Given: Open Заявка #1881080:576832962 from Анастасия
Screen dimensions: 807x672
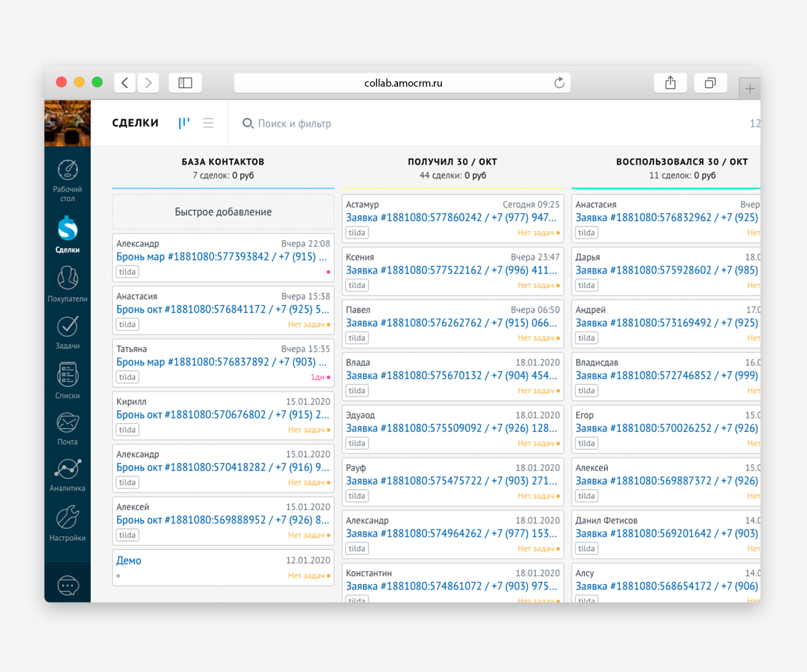Looking at the screenshot, I should tap(667, 218).
